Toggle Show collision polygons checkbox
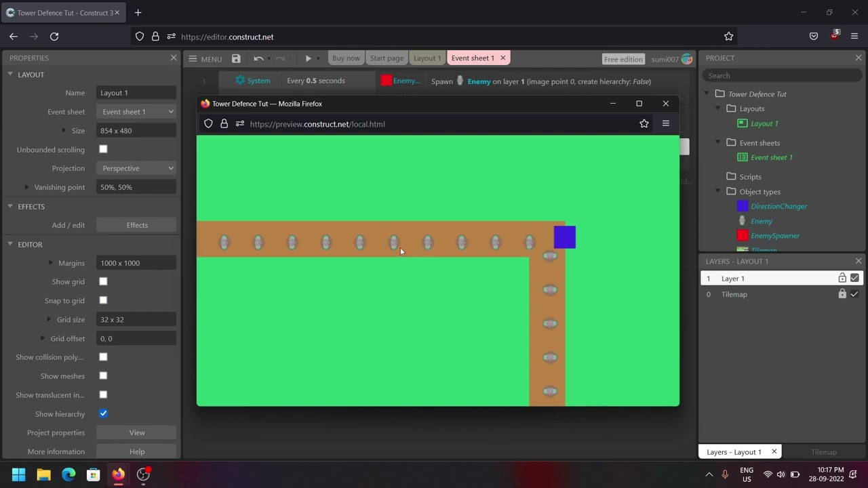Image resolution: width=868 pixels, height=488 pixels. coord(103,357)
